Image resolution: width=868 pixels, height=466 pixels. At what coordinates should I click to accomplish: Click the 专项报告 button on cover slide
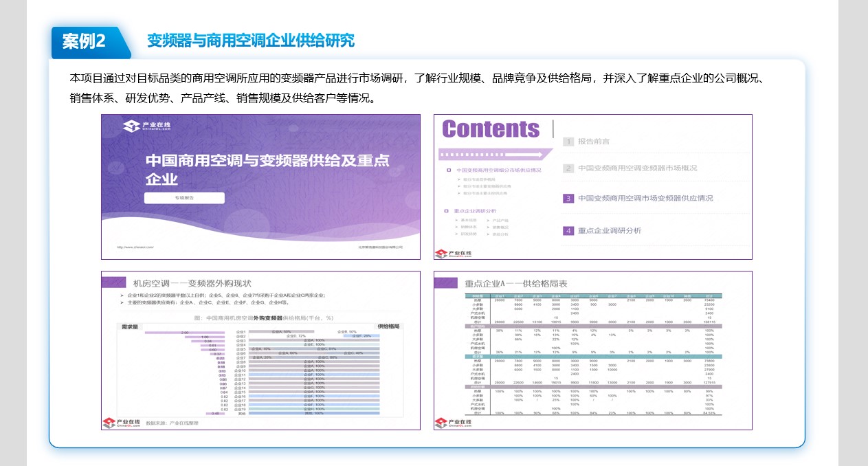(x=184, y=198)
